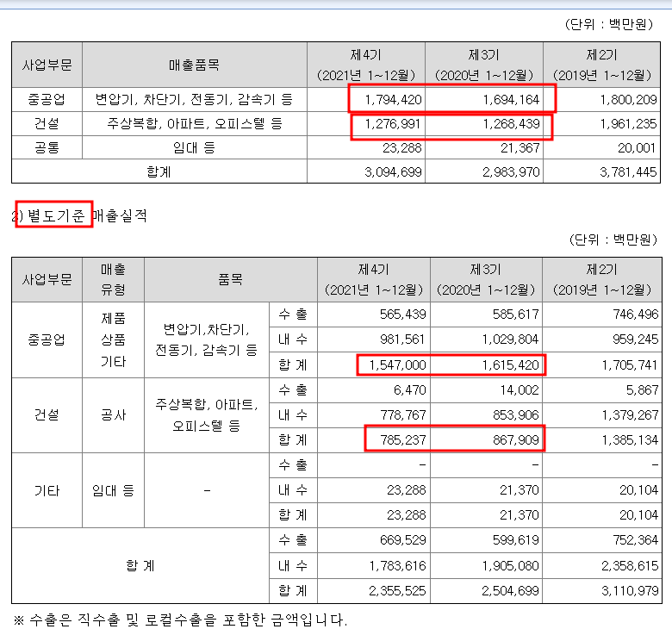Click the 건설 value 1,276,991
Screen dimensions: 672x629
393,124
